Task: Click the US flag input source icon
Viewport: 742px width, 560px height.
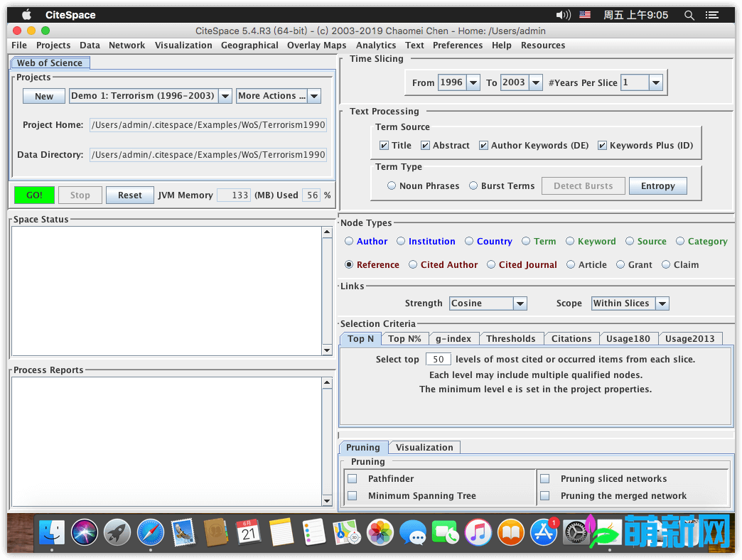Action: 585,15
